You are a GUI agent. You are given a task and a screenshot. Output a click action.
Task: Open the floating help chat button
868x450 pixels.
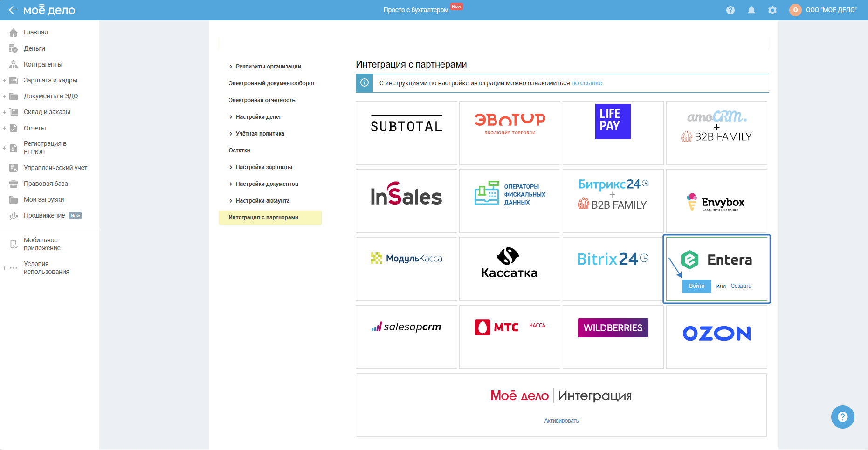842,417
